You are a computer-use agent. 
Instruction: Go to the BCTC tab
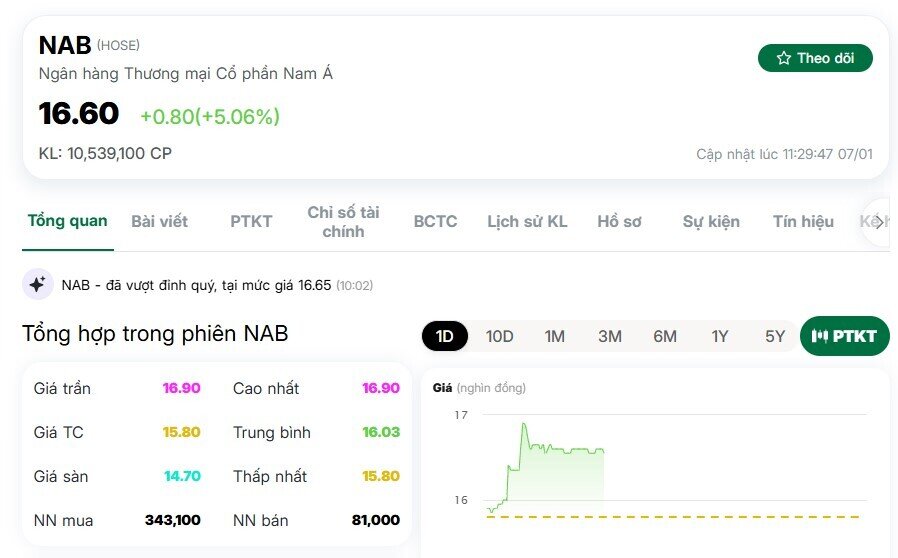point(435,222)
